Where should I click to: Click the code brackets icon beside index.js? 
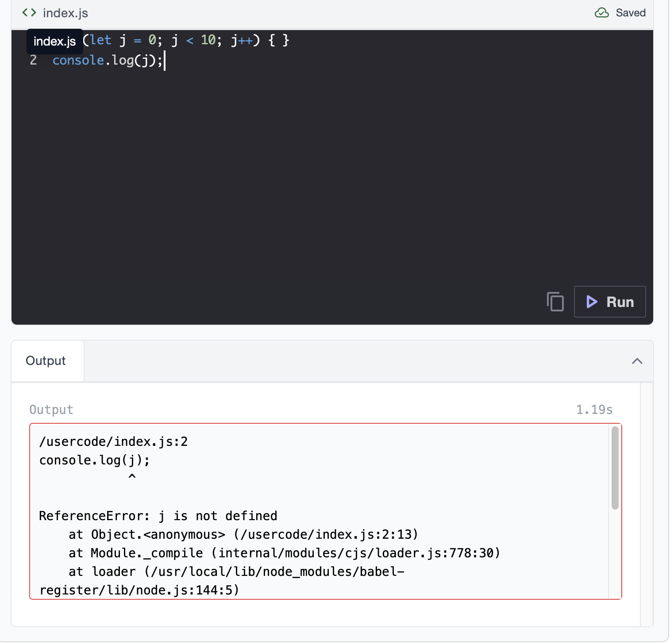click(29, 12)
